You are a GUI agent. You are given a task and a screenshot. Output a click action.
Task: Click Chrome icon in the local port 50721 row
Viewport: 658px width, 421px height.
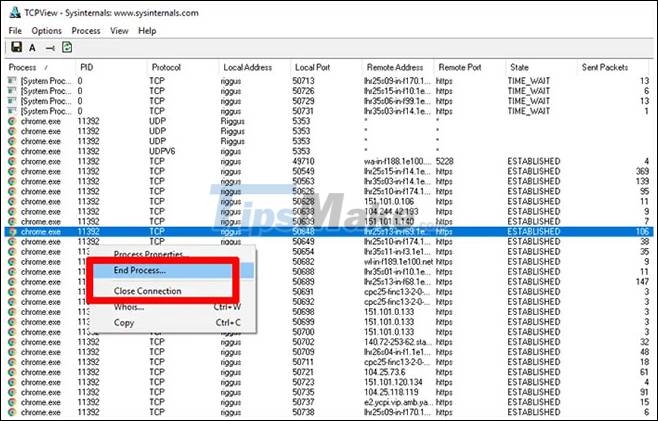coord(12,372)
